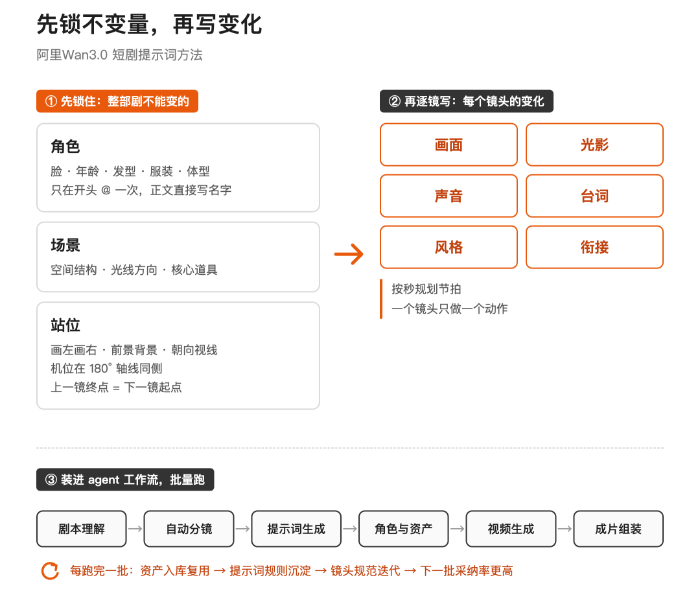Pick the 衔接 box

pos(594,247)
